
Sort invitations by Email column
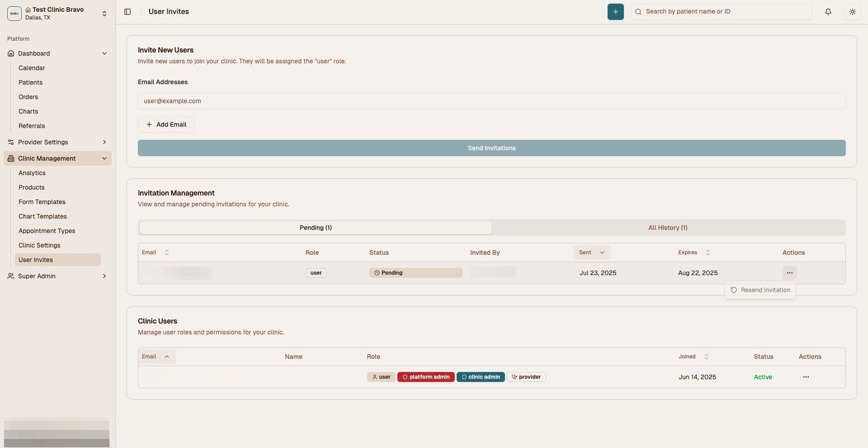point(156,253)
